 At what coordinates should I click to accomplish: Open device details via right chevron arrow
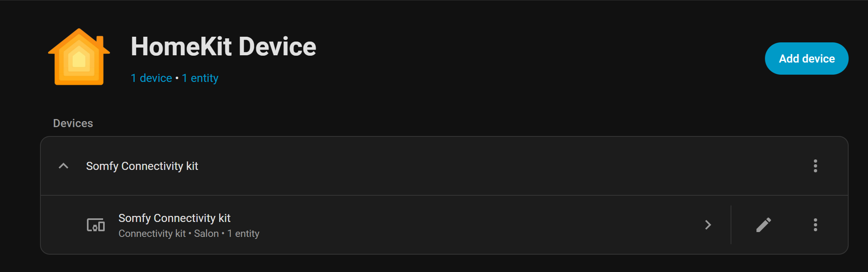pos(708,225)
